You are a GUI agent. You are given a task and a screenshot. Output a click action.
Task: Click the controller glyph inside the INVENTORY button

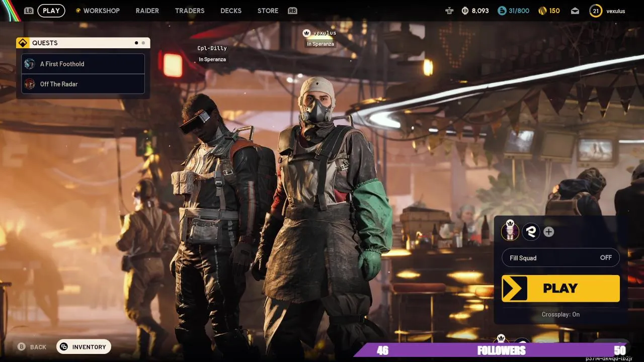pos(64,347)
